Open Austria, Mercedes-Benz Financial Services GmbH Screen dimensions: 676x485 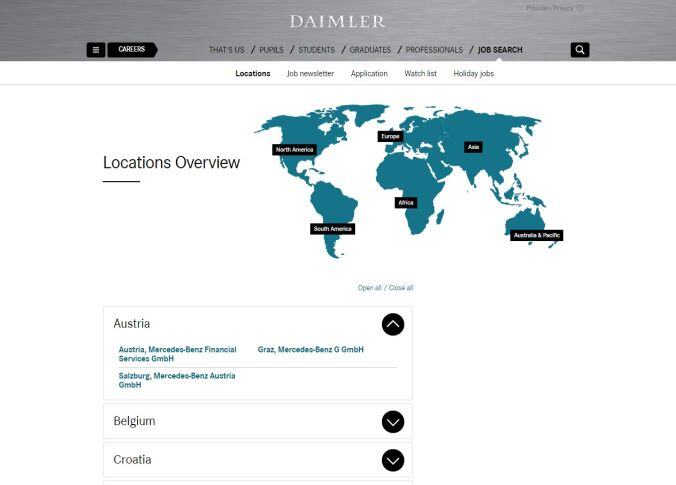pyautogui.click(x=178, y=354)
